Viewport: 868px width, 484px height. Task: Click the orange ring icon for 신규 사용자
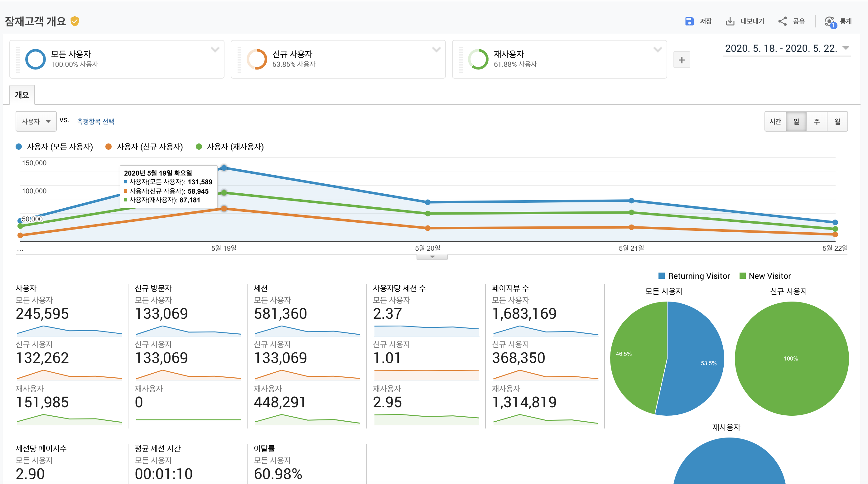click(257, 59)
